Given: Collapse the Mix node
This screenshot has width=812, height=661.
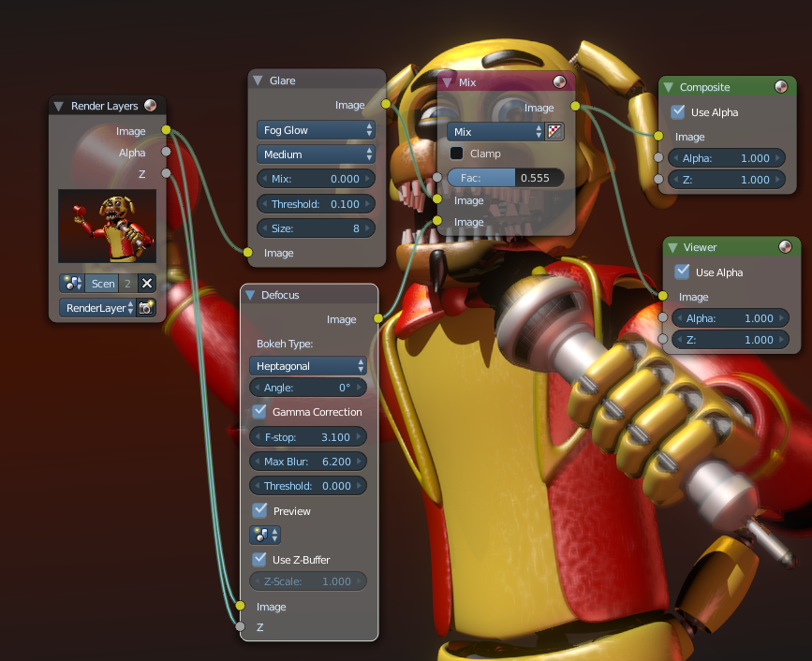Looking at the screenshot, I should [447, 82].
